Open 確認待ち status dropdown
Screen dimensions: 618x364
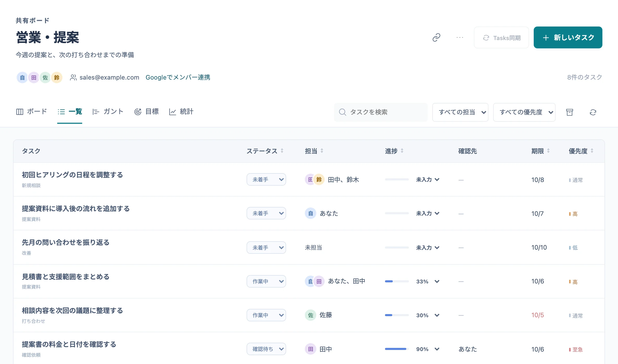pos(266,349)
